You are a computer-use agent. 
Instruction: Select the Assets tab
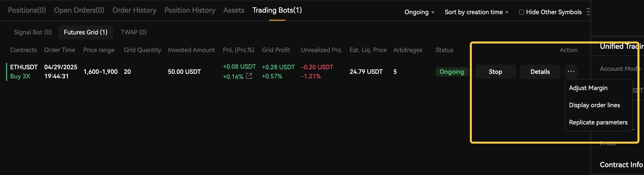[234, 10]
